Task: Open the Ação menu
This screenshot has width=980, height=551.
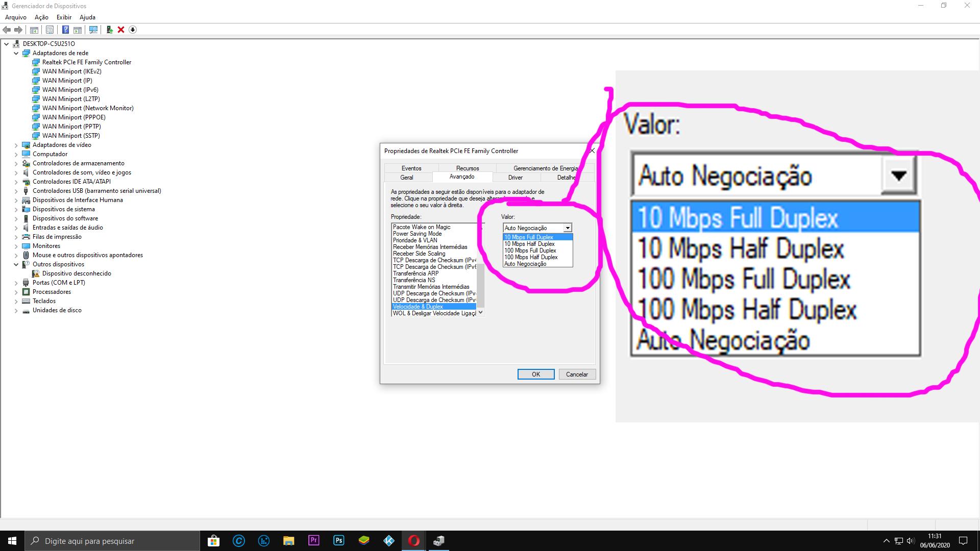Action: (x=41, y=17)
